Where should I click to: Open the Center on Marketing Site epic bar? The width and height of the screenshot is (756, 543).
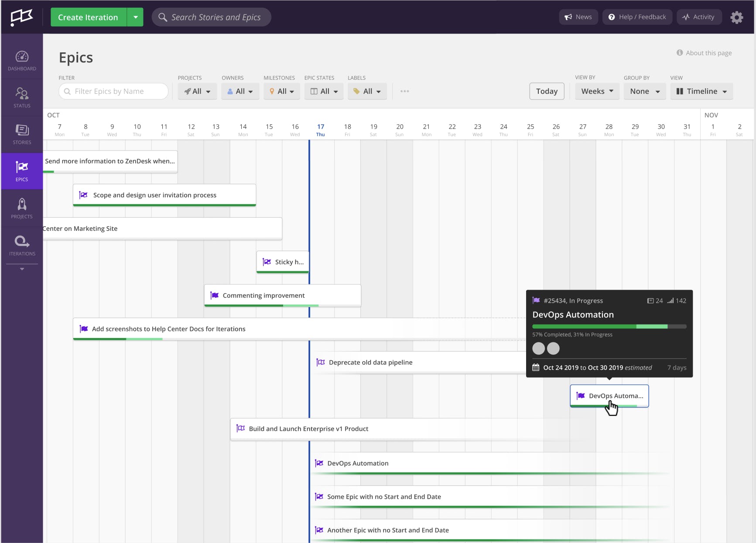coord(162,229)
